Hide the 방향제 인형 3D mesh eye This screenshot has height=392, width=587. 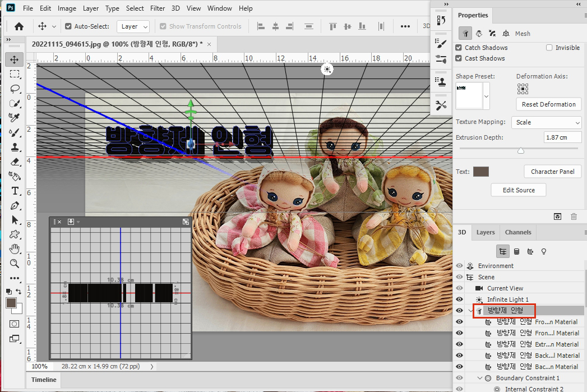tap(459, 311)
